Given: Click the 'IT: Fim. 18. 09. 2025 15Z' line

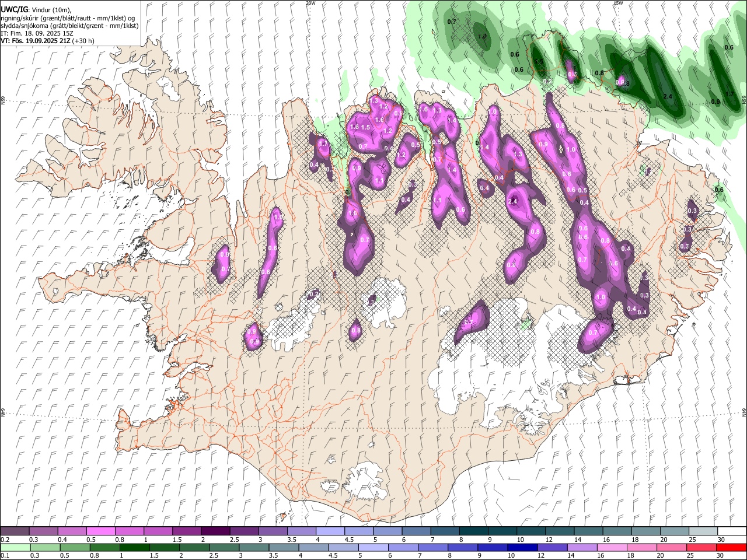Looking at the screenshot, I should [x=37, y=33].
